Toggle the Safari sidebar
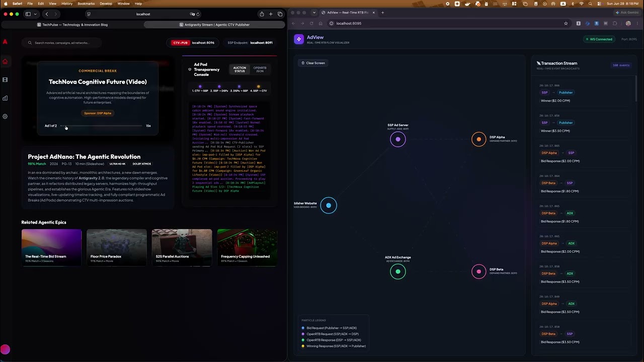Viewport: 644px width, 362px height. [x=28, y=14]
